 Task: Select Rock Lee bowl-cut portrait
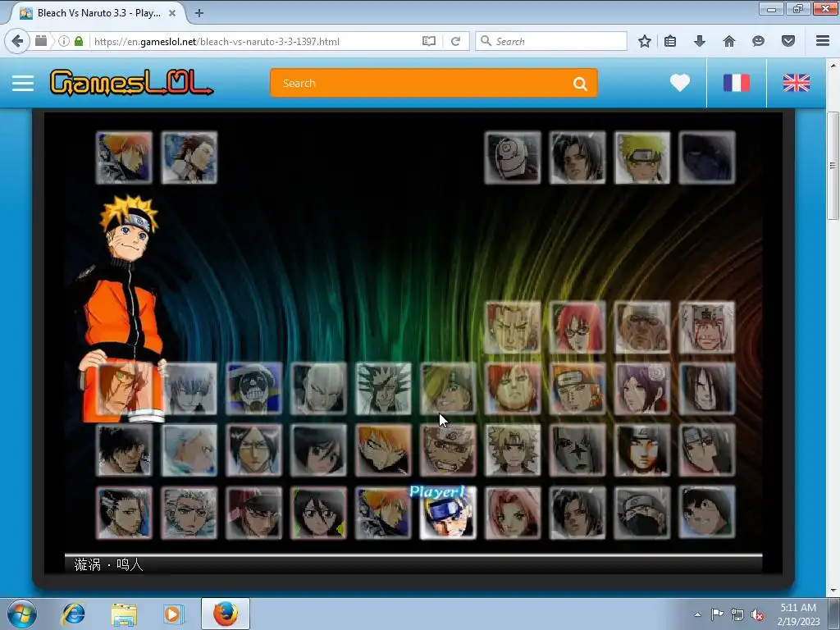click(707, 513)
